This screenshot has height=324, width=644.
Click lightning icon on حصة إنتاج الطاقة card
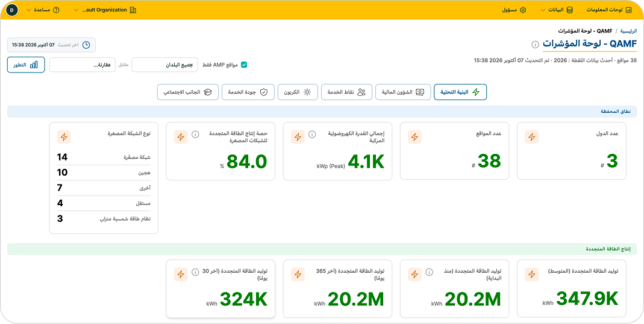pyautogui.click(x=181, y=137)
